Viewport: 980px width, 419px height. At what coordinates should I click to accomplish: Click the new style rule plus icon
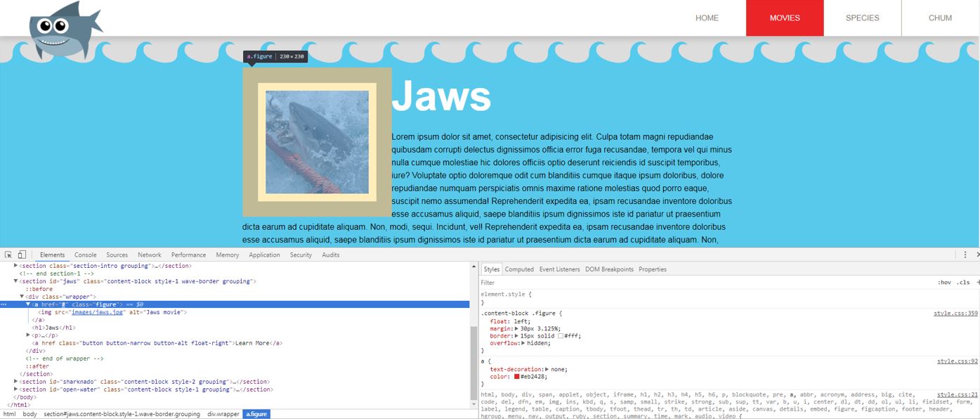coord(977,282)
